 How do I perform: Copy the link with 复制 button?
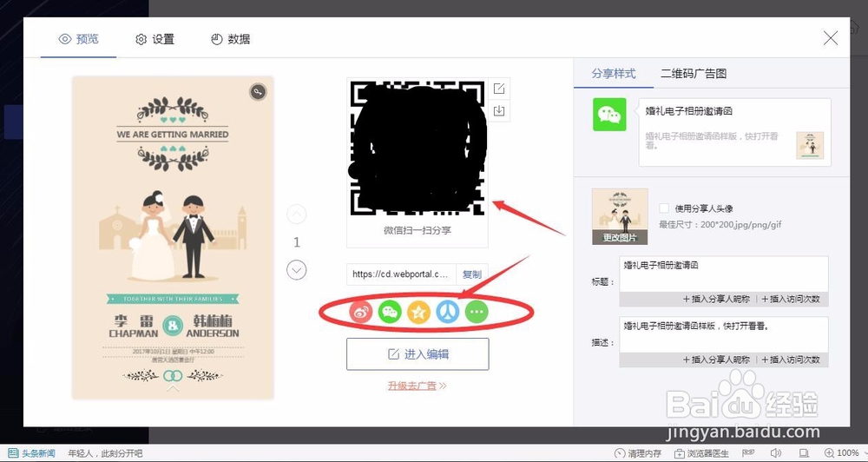[471, 274]
